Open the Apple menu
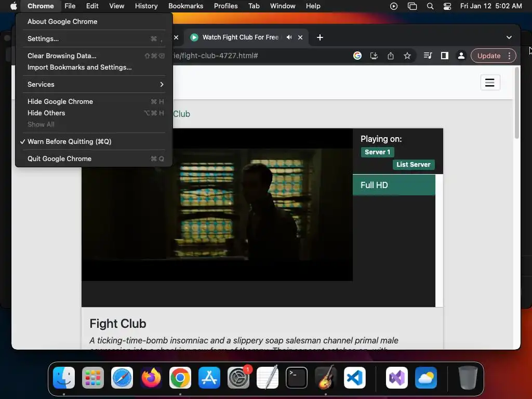This screenshot has width=532, height=399. click(x=13, y=6)
